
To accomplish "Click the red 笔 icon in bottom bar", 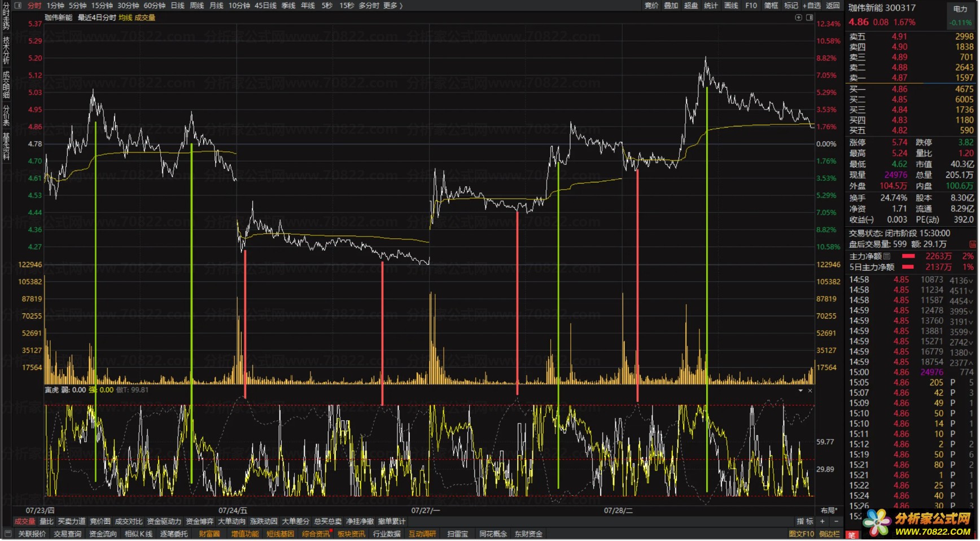I will click(x=852, y=535).
